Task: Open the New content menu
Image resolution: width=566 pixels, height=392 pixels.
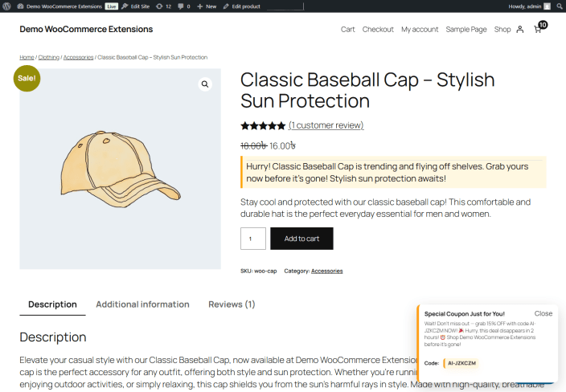Action: [x=207, y=6]
